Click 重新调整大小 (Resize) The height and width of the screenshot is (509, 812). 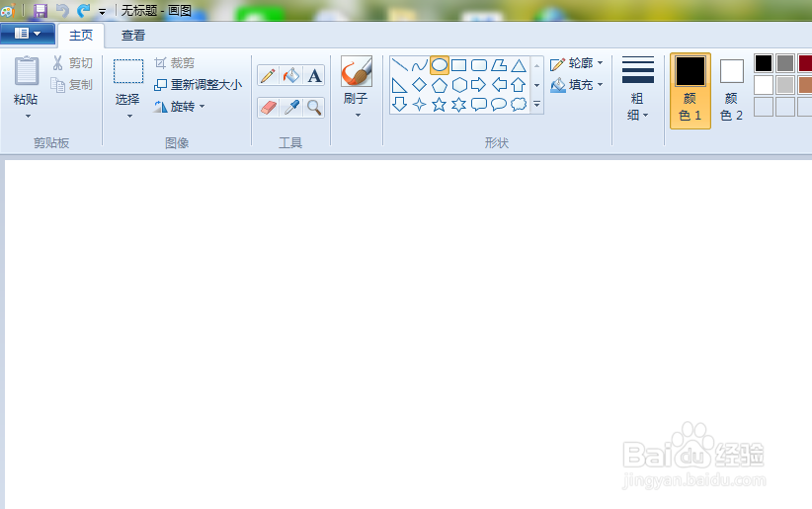point(199,84)
